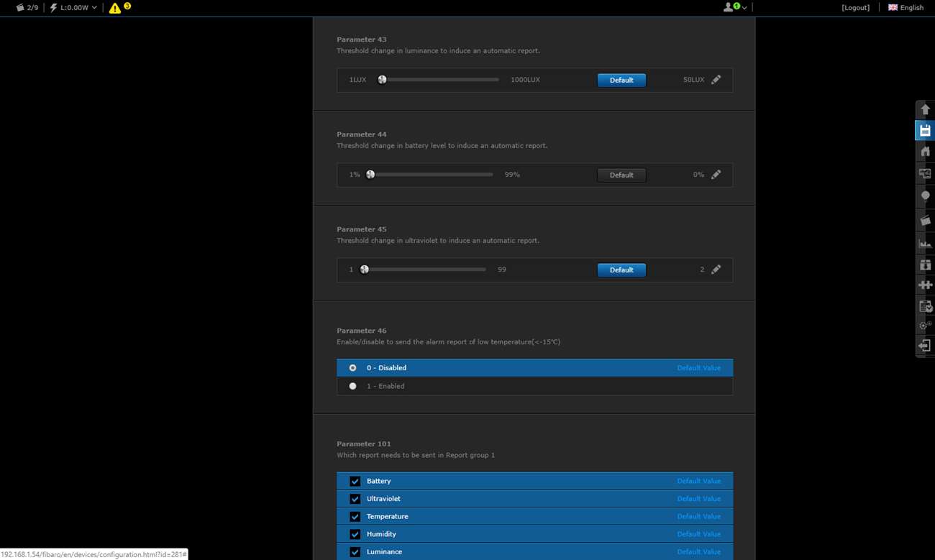The image size is (935, 560).
Task: Uncheck the Battery report checkbox
Action: point(355,481)
